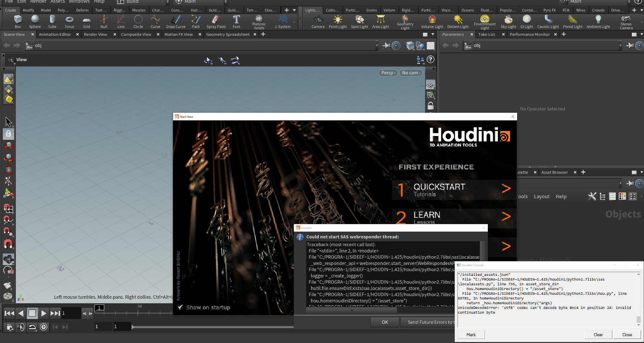This screenshot has width=644, height=343.
Task: Toggle pin on Parameters pane
Action: coord(630,46)
